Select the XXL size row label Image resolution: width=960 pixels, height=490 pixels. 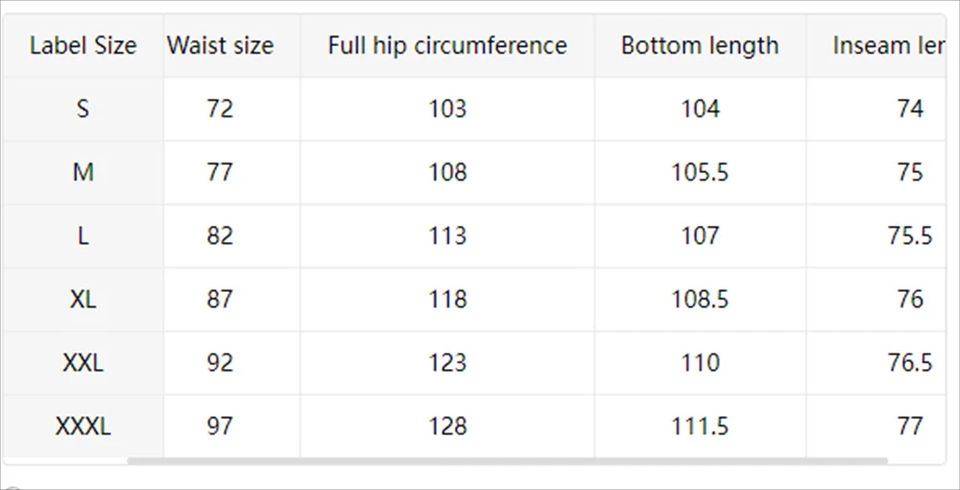(x=83, y=363)
